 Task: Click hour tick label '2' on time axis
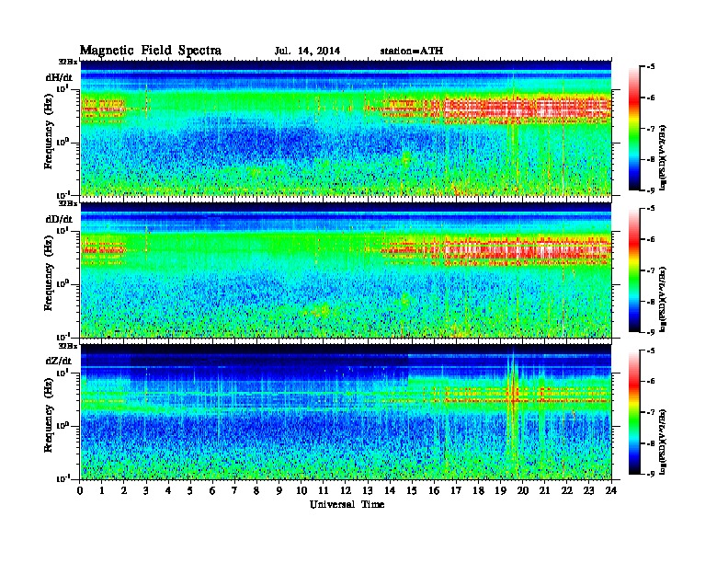tap(124, 490)
